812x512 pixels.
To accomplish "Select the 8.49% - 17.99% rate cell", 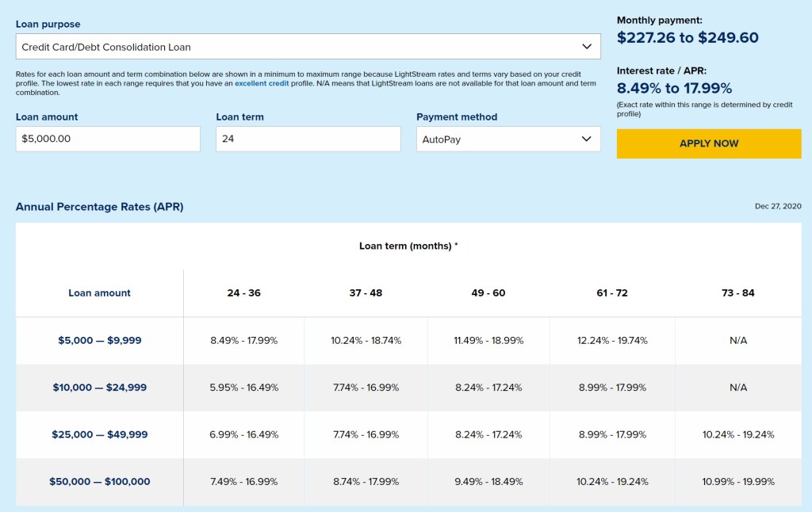I will 244,341.
